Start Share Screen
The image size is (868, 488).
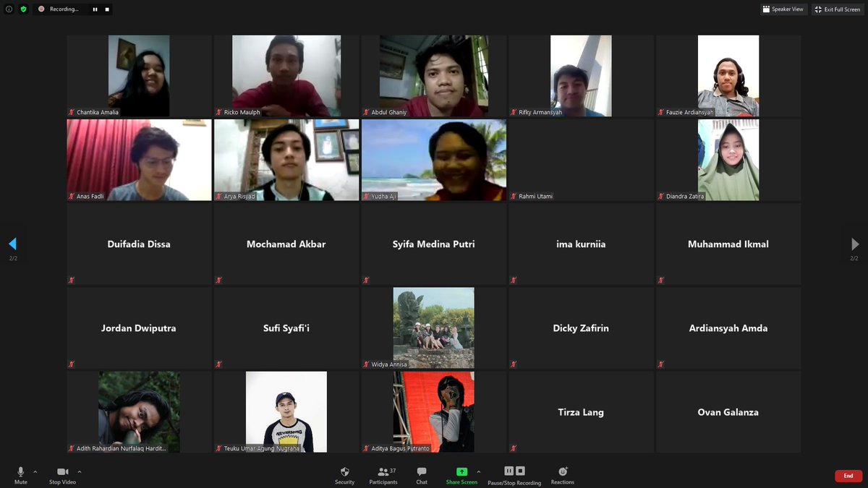click(x=461, y=476)
